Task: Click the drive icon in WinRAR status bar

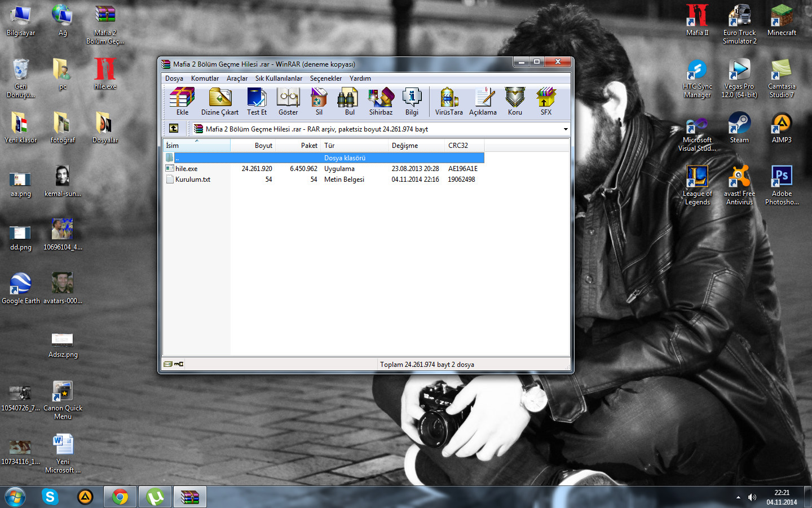Action: tap(168, 364)
